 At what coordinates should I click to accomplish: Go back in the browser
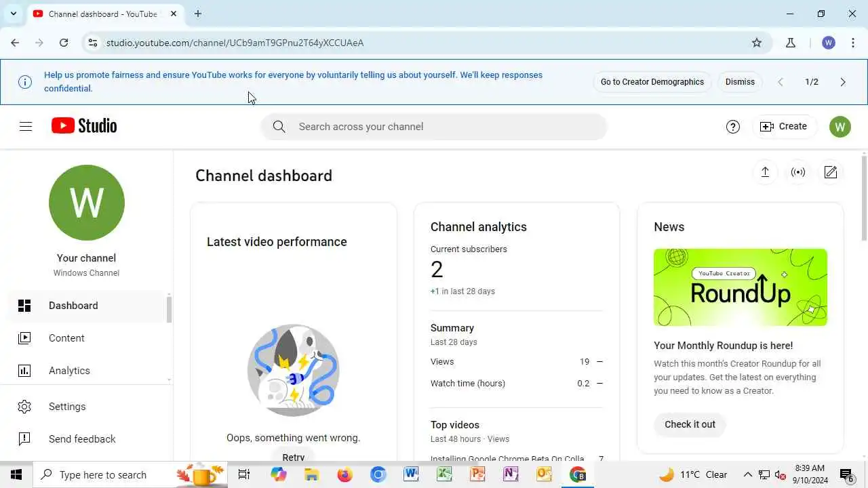click(15, 43)
